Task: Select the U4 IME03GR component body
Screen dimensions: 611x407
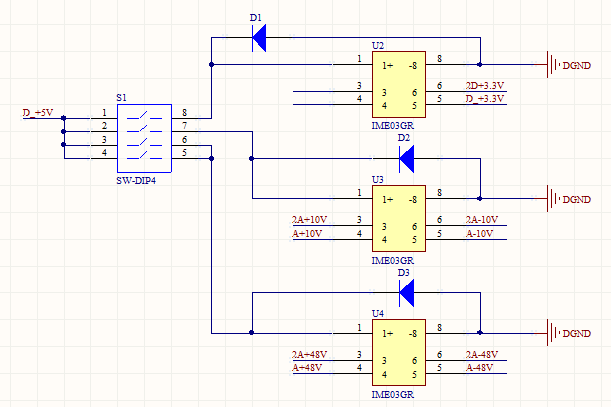Action: 399,352
